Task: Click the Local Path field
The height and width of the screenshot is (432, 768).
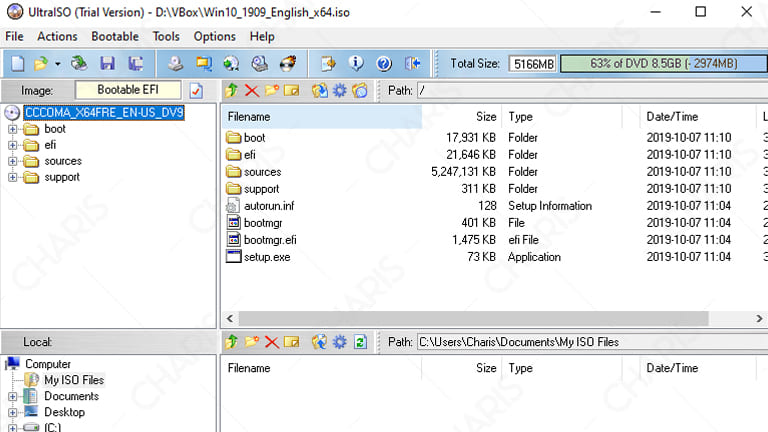Action: [592, 342]
